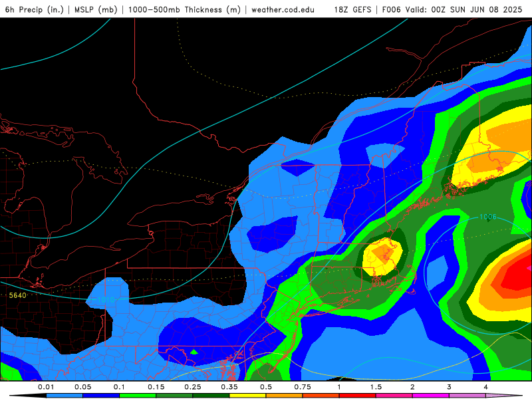Image resolution: width=532 pixels, height=399 pixels.
Task: Pick the yellow 0.35–0.5 legend swatch
Action: (247, 396)
